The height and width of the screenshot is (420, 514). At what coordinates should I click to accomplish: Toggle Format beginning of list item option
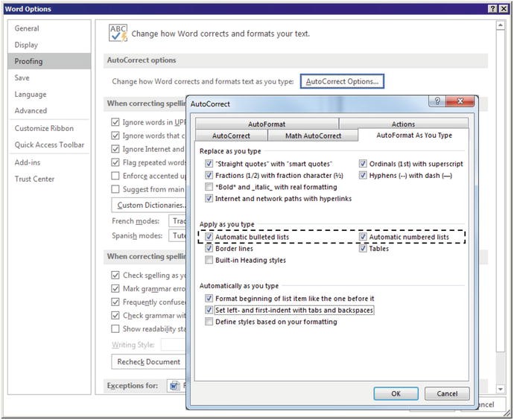[x=209, y=298]
